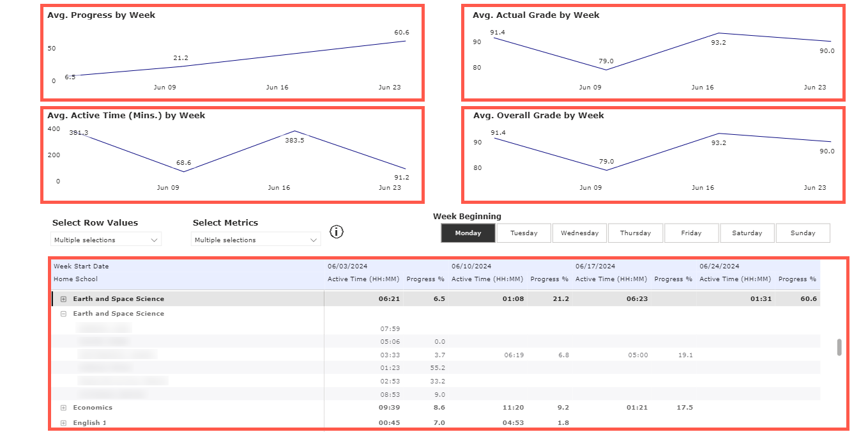Select Wednesday as week beginning
Image resolution: width=868 pixels, height=432 pixels.
[579, 233]
